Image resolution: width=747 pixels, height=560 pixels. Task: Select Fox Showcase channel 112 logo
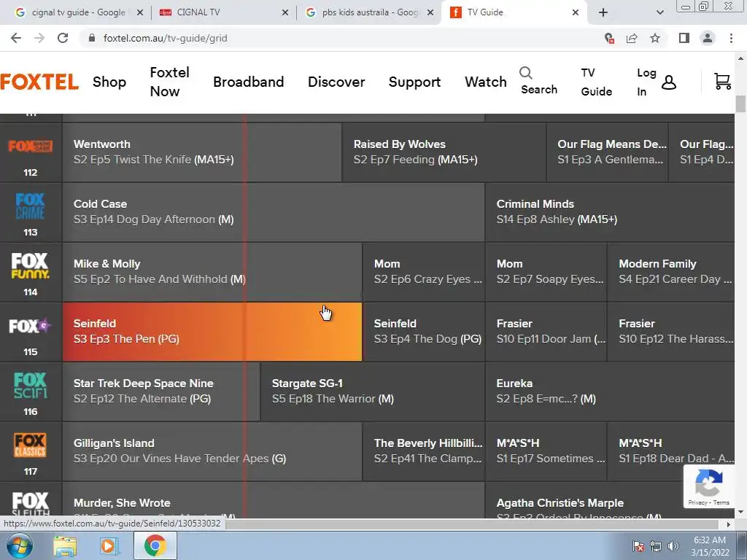pos(31,146)
